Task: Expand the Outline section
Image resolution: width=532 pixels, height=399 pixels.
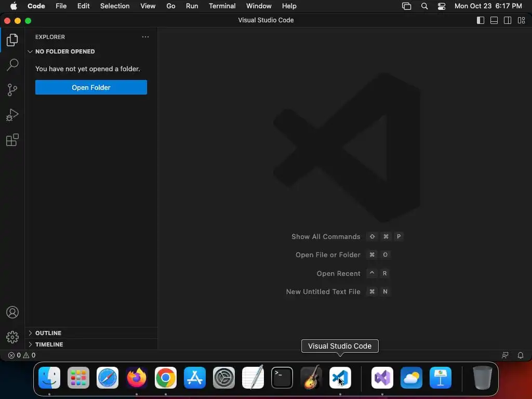Action: pyautogui.click(x=91, y=333)
